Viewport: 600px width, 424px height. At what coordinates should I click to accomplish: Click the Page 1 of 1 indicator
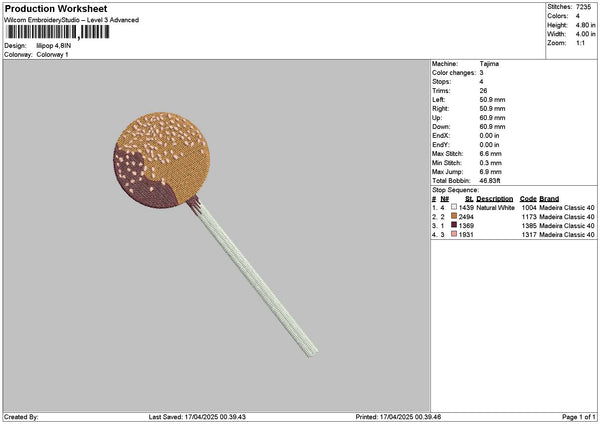pos(579,417)
